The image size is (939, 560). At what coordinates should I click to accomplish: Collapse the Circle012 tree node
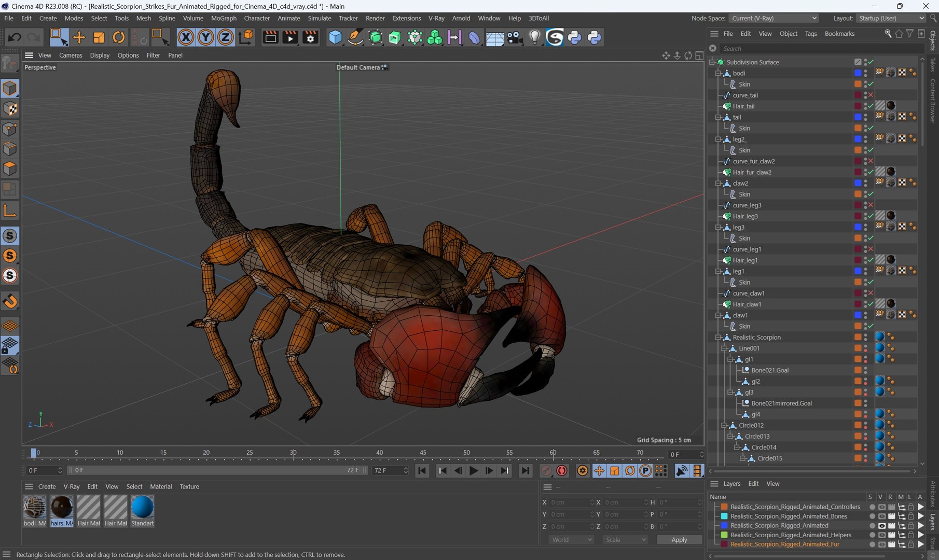click(725, 426)
